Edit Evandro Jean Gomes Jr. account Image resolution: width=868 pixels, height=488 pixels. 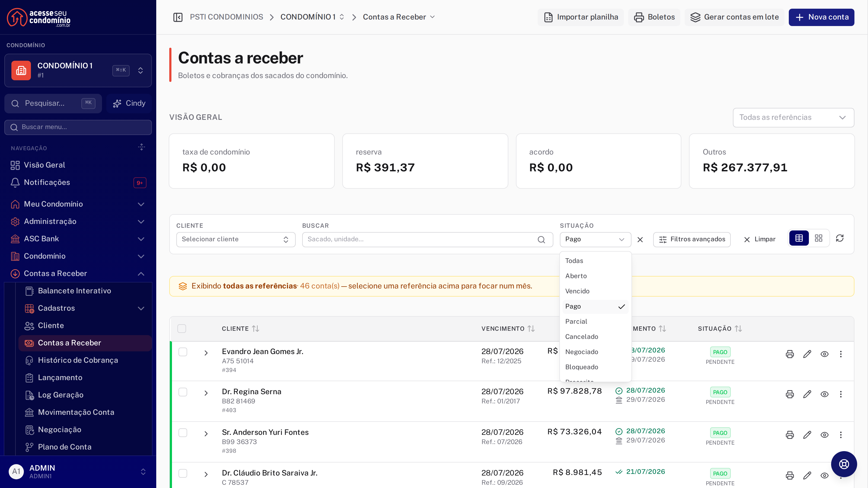(807, 354)
